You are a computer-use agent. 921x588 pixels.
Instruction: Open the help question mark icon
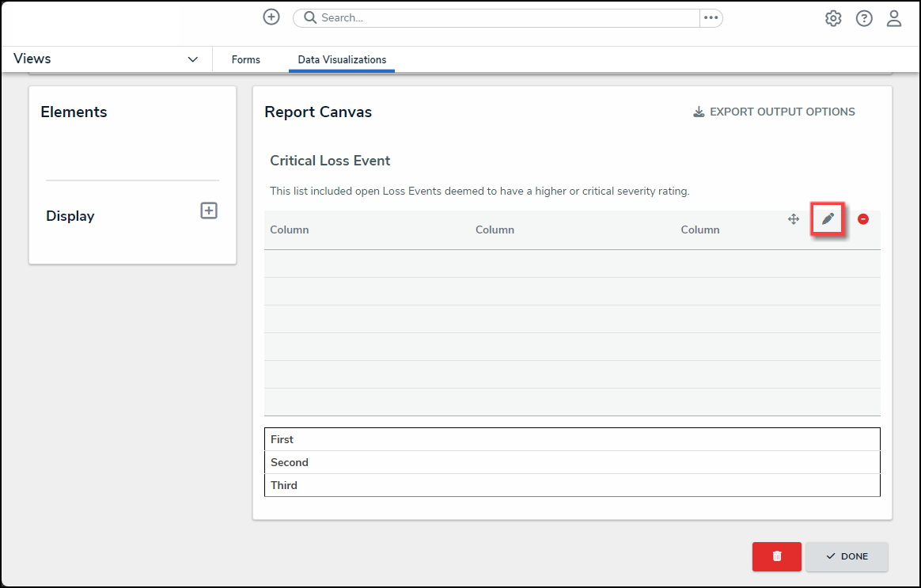click(x=864, y=18)
